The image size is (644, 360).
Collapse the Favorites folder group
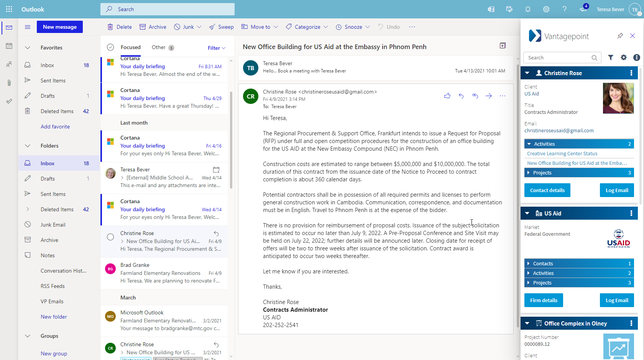[x=28, y=48]
